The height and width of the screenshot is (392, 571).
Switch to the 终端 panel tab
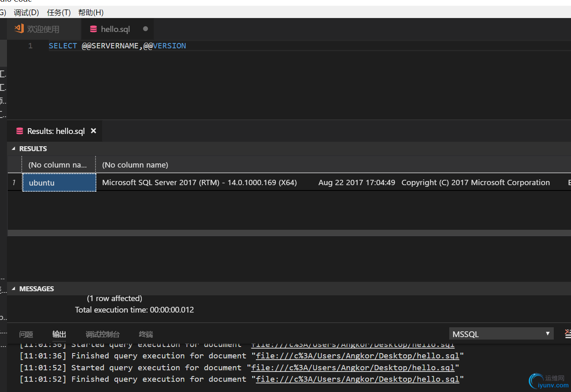point(146,334)
